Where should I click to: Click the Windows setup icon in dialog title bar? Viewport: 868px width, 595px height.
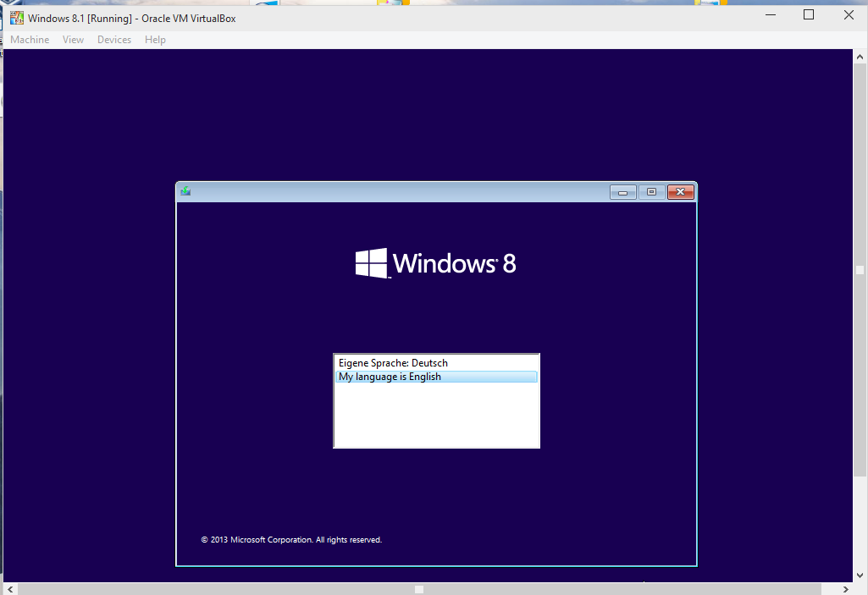click(x=185, y=191)
